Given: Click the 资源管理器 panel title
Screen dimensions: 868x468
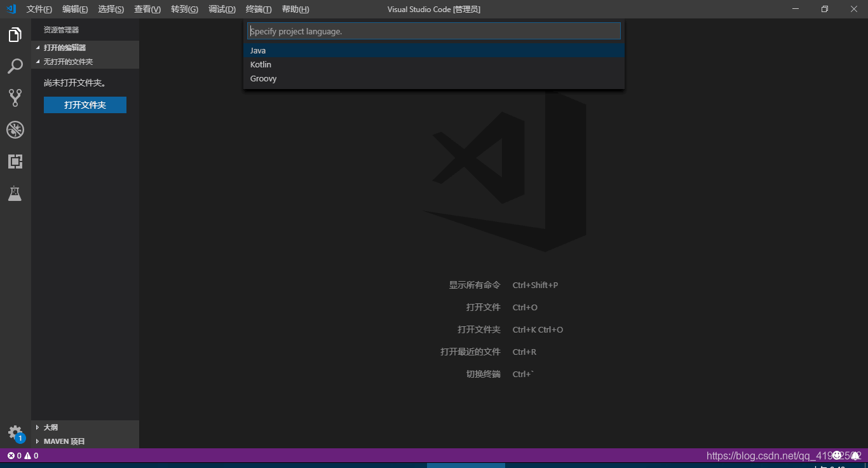Looking at the screenshot, I should point(61,30).
